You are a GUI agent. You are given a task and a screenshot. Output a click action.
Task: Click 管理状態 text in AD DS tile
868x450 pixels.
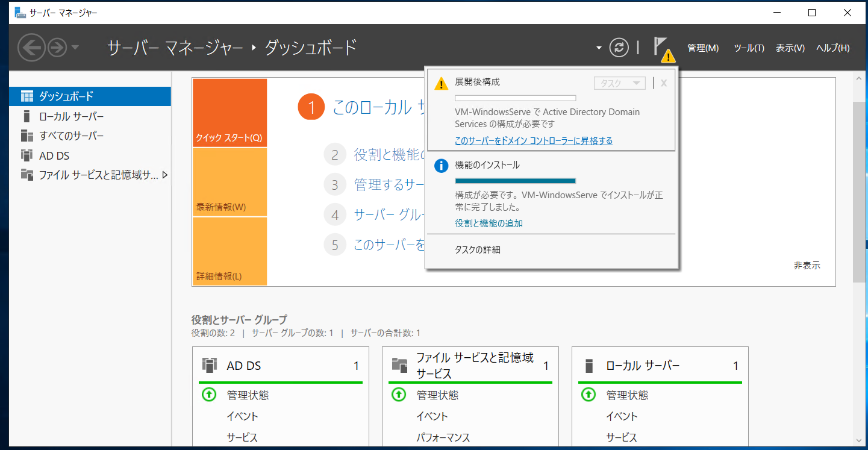coord(248,395)
